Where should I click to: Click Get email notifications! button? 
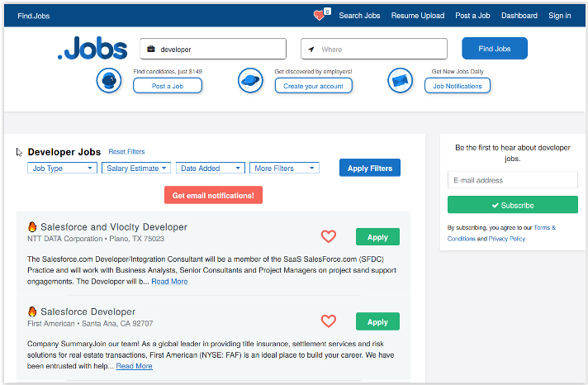(213, 195)
